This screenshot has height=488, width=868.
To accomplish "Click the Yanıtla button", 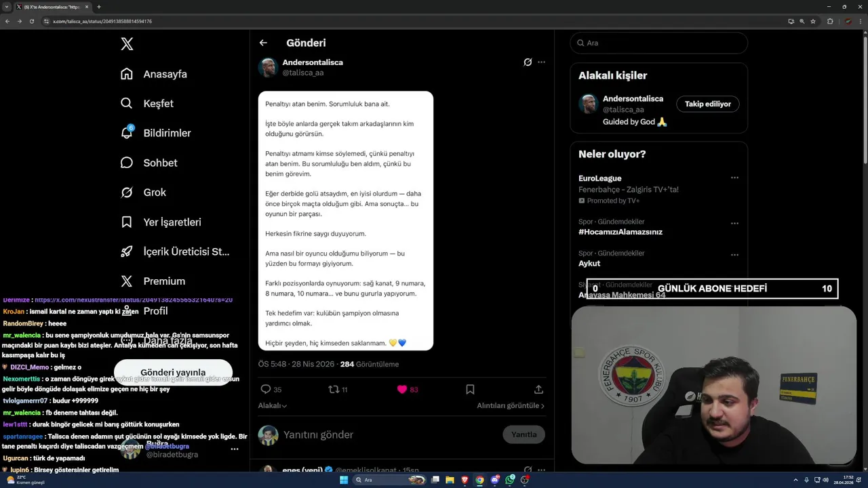I will click(524, 434).
